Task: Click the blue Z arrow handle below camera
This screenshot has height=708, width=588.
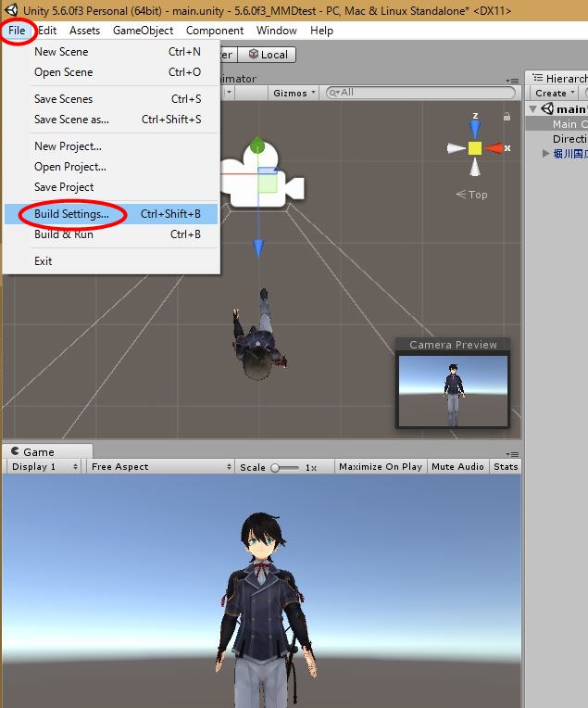Action: click(x=258, y=248)
